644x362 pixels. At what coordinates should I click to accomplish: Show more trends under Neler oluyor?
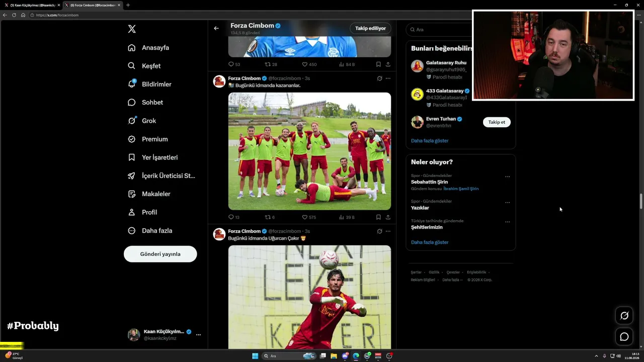click(x=430, y=242)
